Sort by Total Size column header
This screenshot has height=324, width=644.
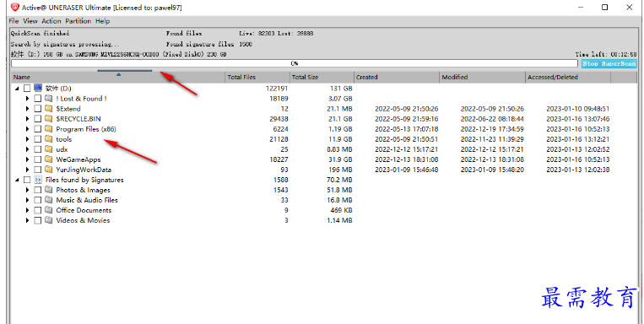[322, 77]
